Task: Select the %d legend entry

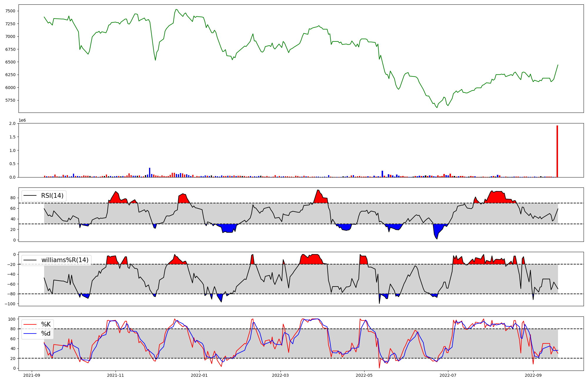Action: click(x=46, y=334)
